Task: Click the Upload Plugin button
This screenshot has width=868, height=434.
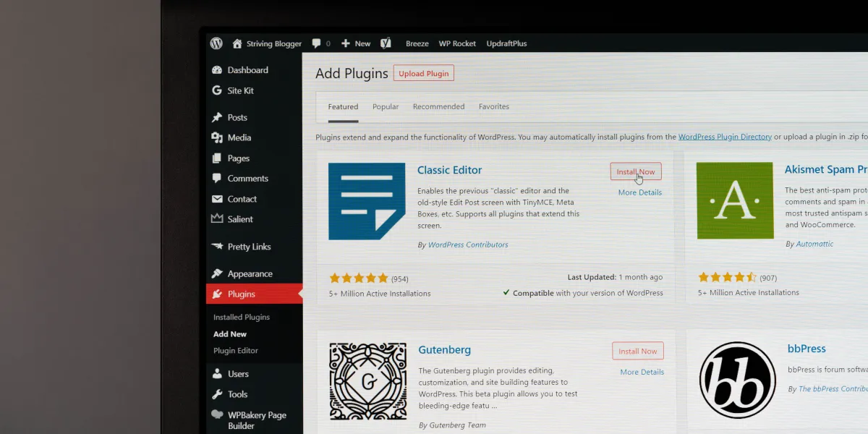Action: pyautogui.click(x=423, y=72)
